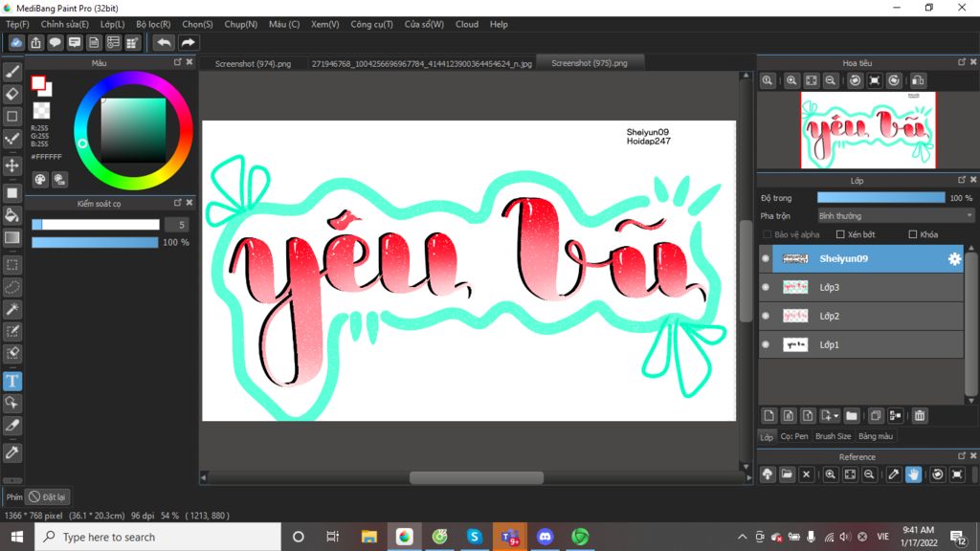
Task: Select the rectangular Select tool
Action: [11, 265]
